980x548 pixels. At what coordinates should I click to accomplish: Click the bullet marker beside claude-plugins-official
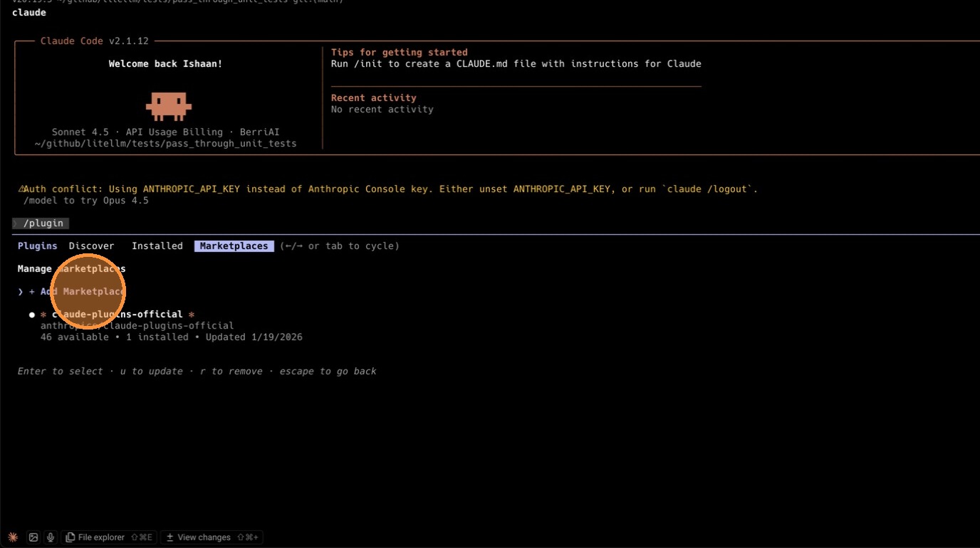32,315
